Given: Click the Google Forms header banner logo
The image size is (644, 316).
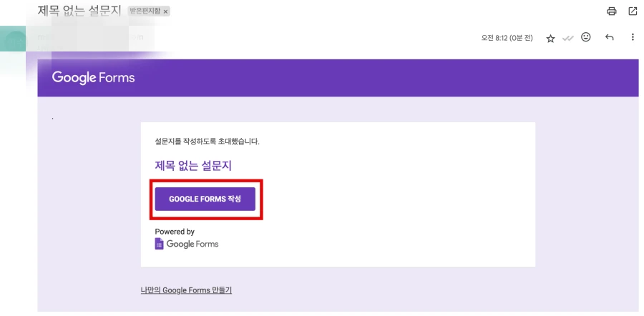Looking at the screenshot, I should [x=93, y=77].
